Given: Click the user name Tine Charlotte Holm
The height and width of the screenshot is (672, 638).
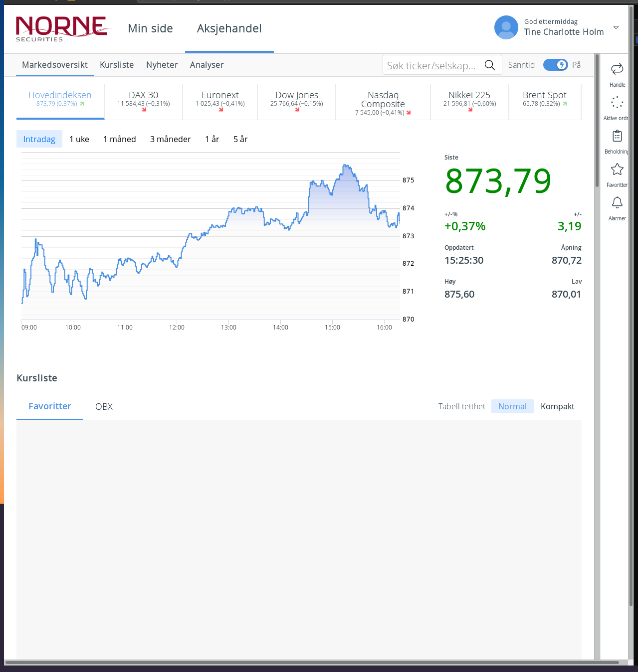Looking at the screenshot, I should pyautogui.click(x=564, y=32).
